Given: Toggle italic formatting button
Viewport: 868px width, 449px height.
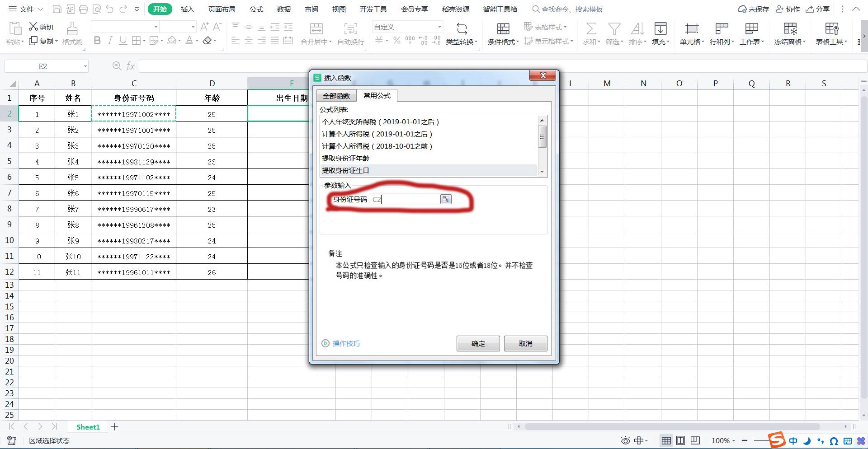Looking at the screenshot, I should click(x=110, y=41).
